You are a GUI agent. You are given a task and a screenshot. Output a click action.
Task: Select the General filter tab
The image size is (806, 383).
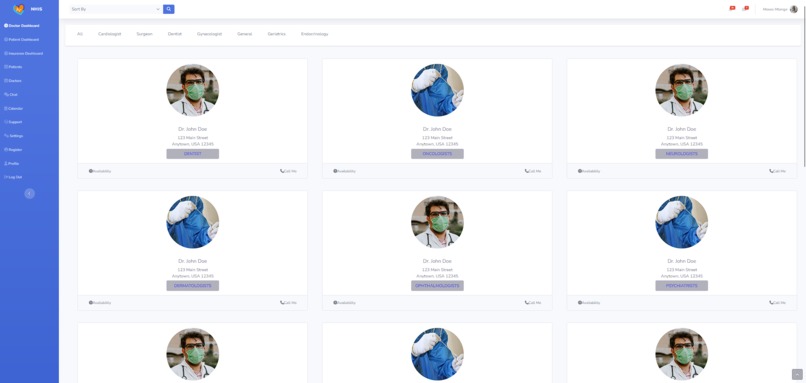[245, 34]
